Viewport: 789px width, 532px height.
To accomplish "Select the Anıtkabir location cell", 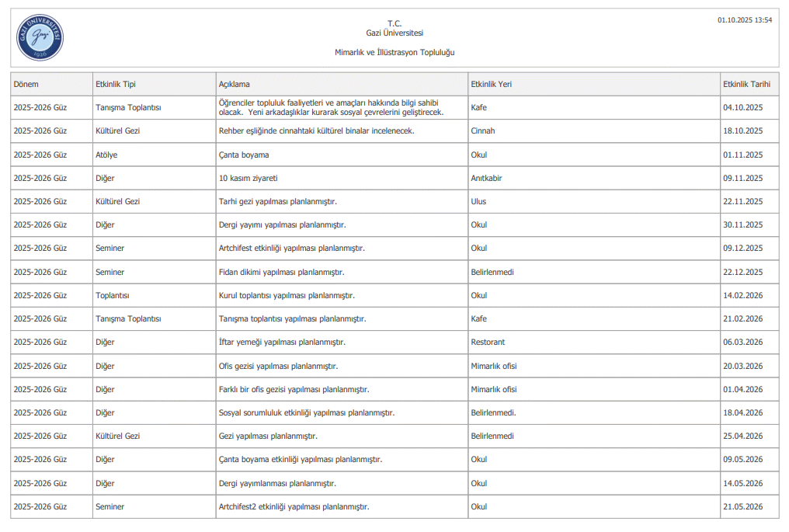I will click(x=486, y=178).
